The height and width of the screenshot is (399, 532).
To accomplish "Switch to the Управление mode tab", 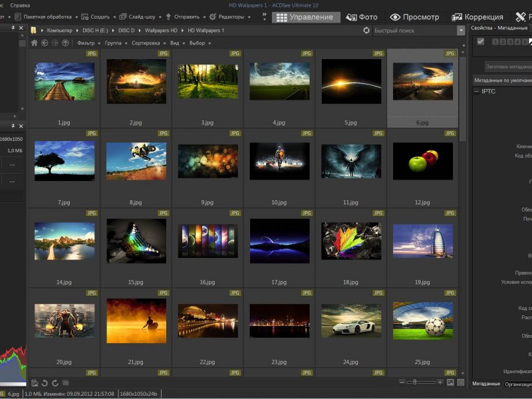I will (306, 17).
